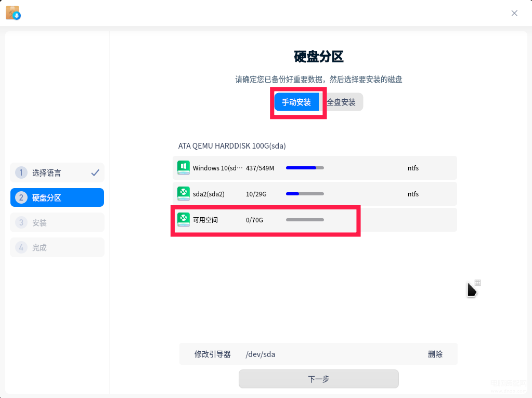Click the sda2 partition drive icon
The width and height of the screenshot is (532, 398).
[x=184, y=194]
